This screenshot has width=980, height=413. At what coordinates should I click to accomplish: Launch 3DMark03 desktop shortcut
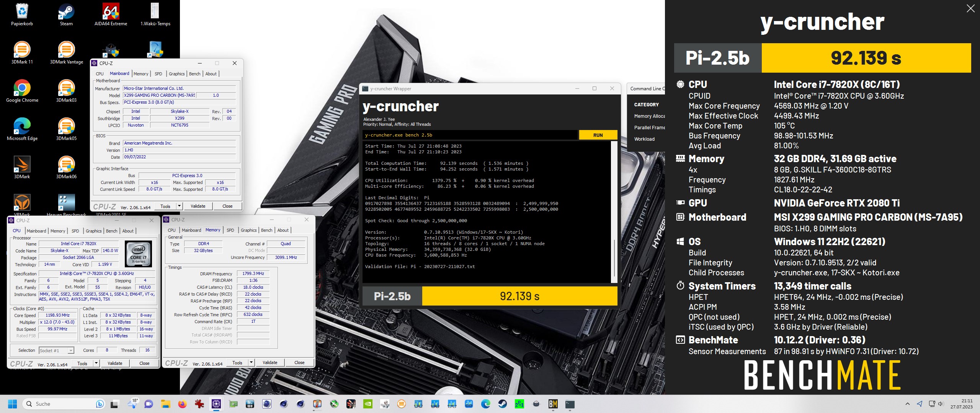[x=66, y=91]
